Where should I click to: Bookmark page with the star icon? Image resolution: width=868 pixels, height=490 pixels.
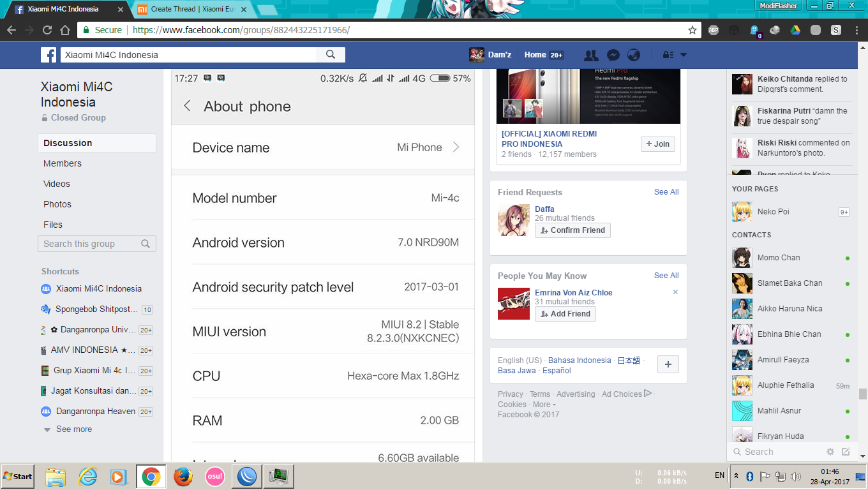pos(692,30)
